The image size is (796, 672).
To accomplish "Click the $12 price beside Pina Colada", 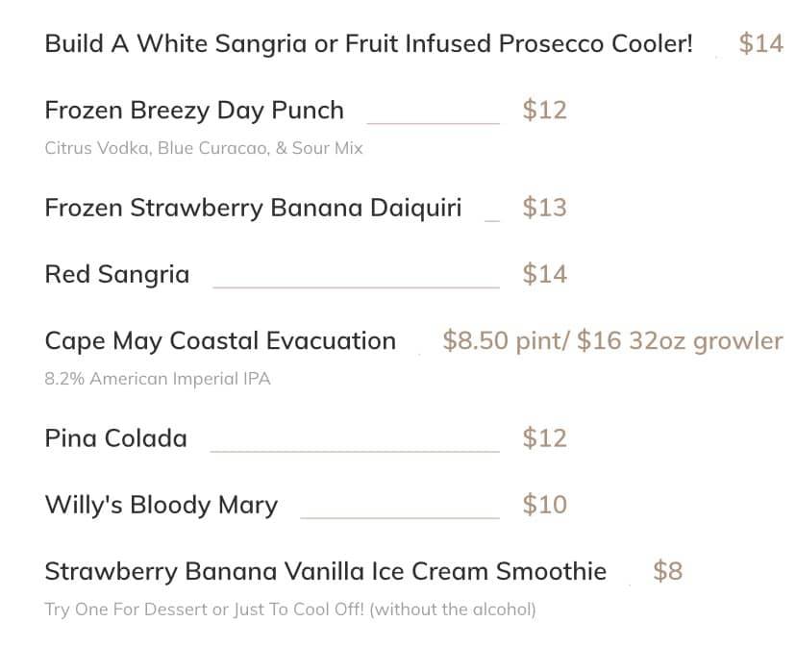I will point(544,438).
